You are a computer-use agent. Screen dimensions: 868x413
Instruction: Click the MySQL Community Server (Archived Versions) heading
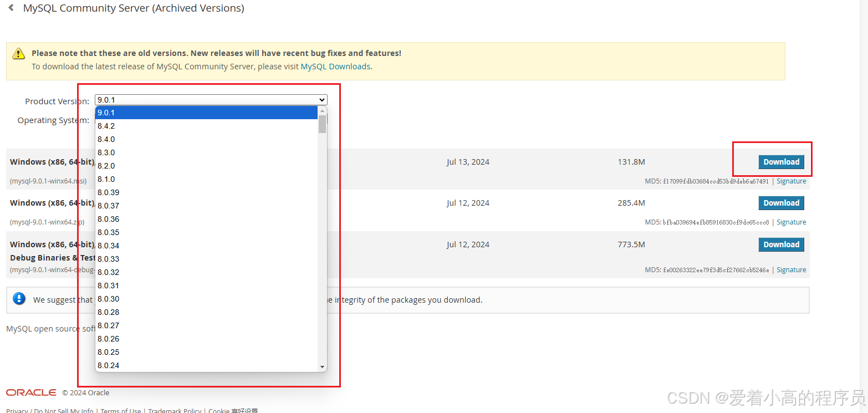pyautogui.click(x=134, y=8)
